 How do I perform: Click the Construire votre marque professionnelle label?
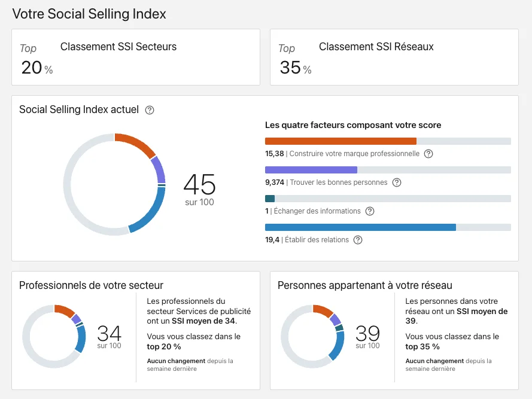[354, 154]
